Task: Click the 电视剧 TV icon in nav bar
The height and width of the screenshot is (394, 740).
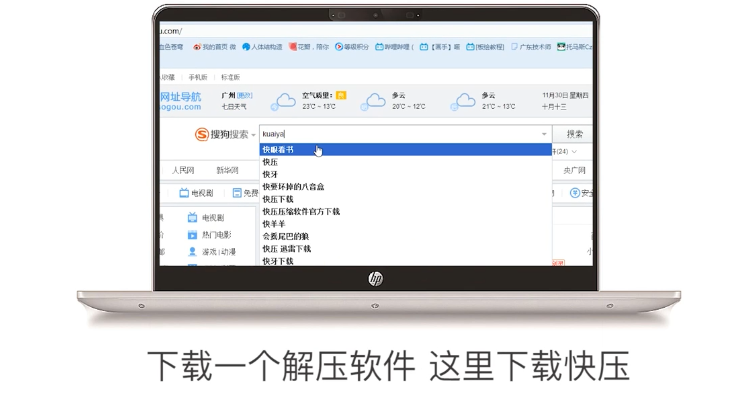Action: point(184,193)
